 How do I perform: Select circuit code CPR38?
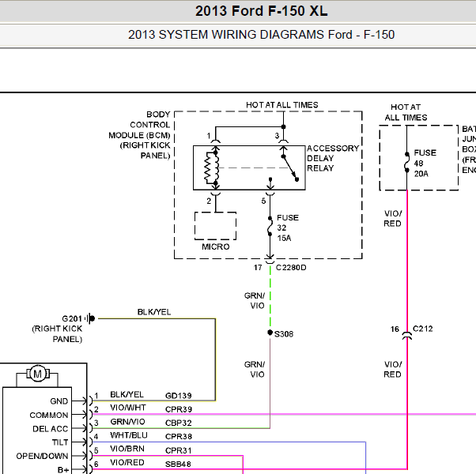tap(178, 436)
